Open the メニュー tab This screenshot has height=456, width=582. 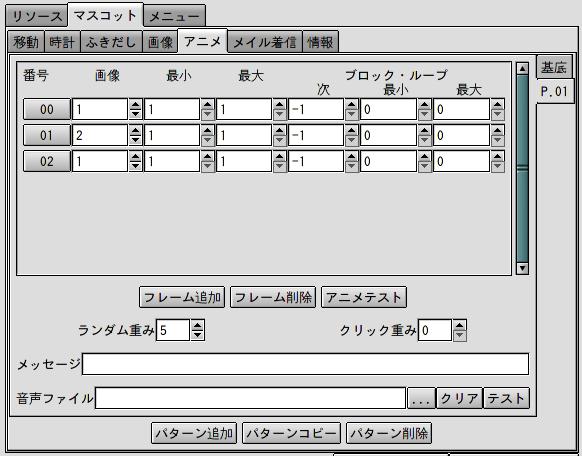pyautogui.click(x=174, y=16)
